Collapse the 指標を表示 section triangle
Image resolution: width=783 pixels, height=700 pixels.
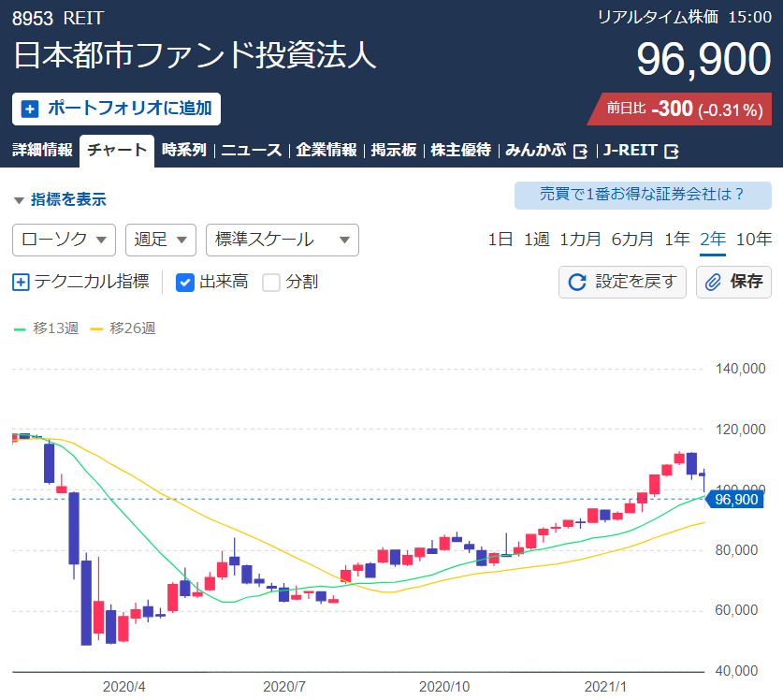[x=19, y=200]
